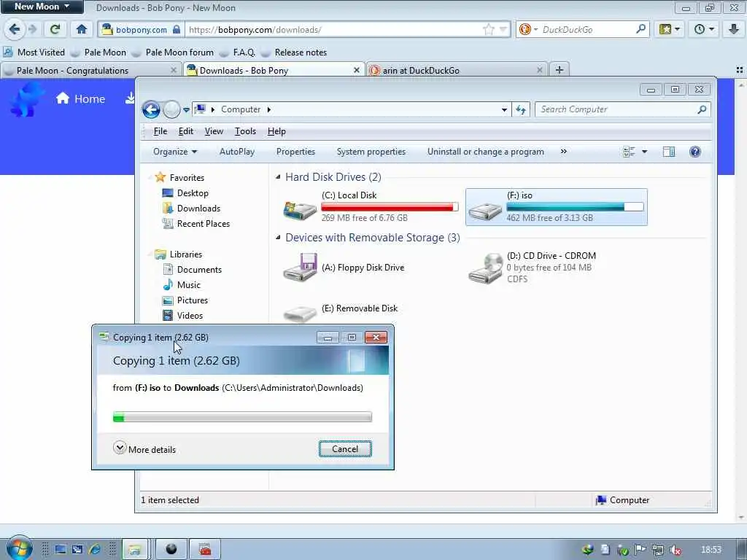Switch to arin at DuckDuckGo tab
747x560 pixels.
(x=457, y=71)
